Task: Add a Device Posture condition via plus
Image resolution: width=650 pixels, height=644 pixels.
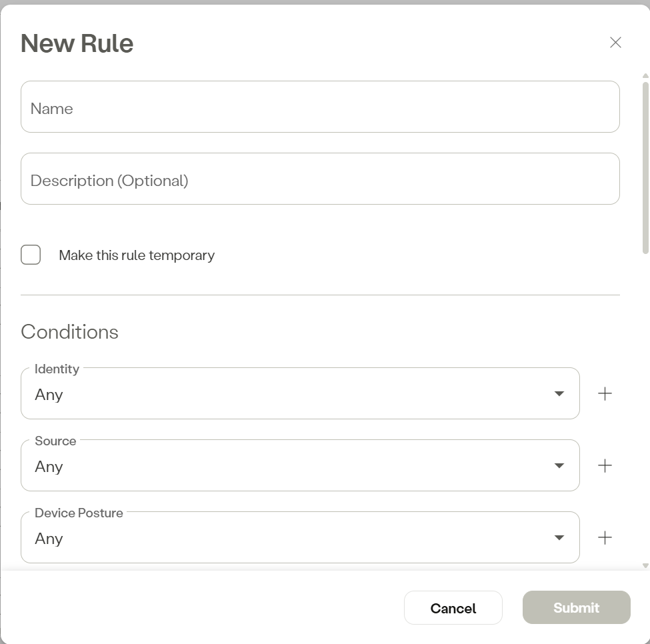Action: pos(605,538)
